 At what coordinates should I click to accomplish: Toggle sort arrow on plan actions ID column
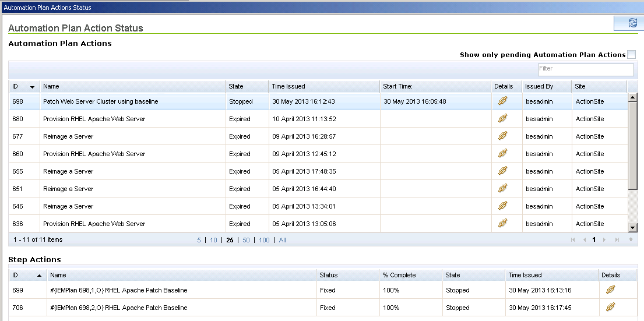[33, 87]
